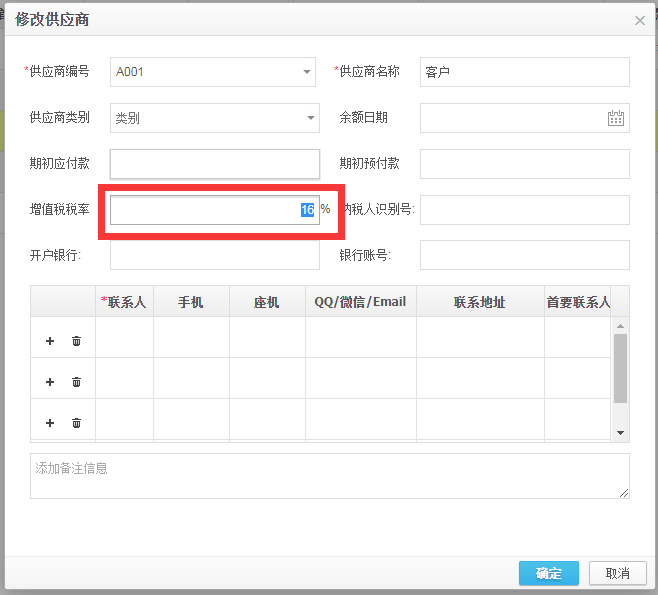This screenshot has height=595, width=658.
Task: Click the trash icon in first contact row
Action: tap(76, 341)
